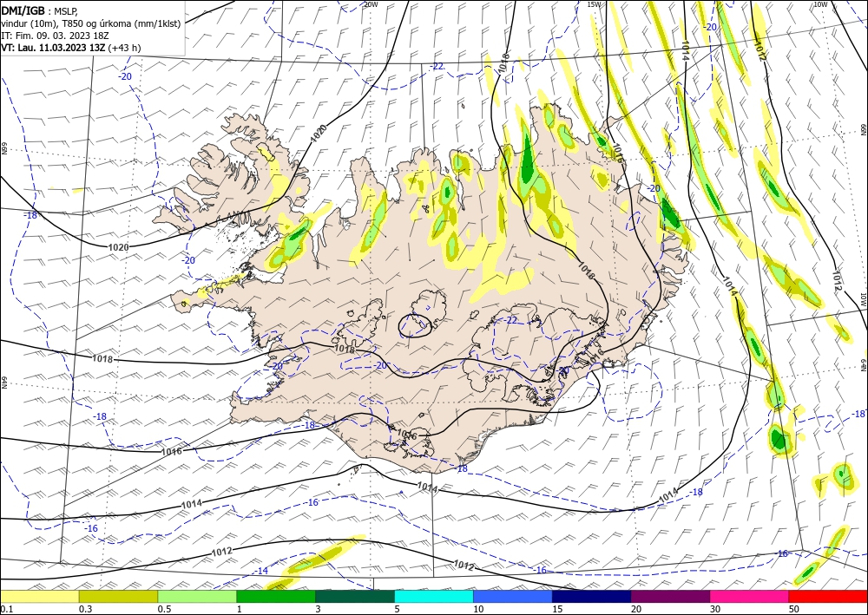This screenshot has height=615, width=868.
Task: Click the "-14" temperature contour label
Action: tap(261, 572)
